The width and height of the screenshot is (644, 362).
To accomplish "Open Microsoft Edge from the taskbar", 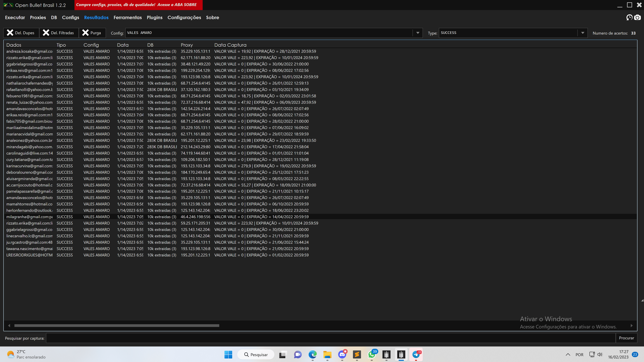I will [x=313, y=354].
